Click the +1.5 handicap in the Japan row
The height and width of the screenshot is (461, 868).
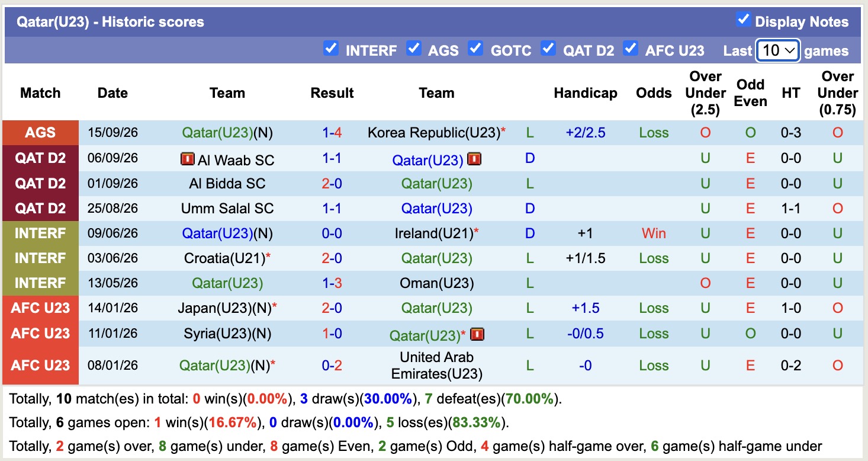coord(586,308)
